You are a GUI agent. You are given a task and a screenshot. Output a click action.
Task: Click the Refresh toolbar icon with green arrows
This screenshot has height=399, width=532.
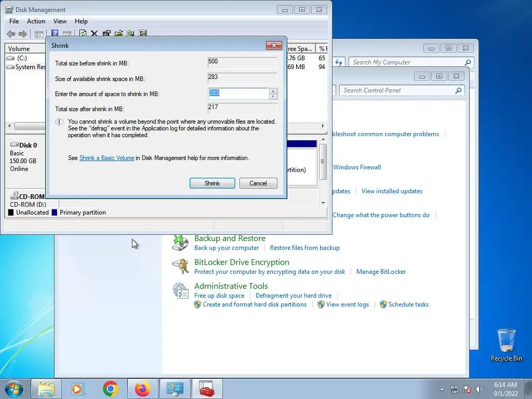(83, 33)
